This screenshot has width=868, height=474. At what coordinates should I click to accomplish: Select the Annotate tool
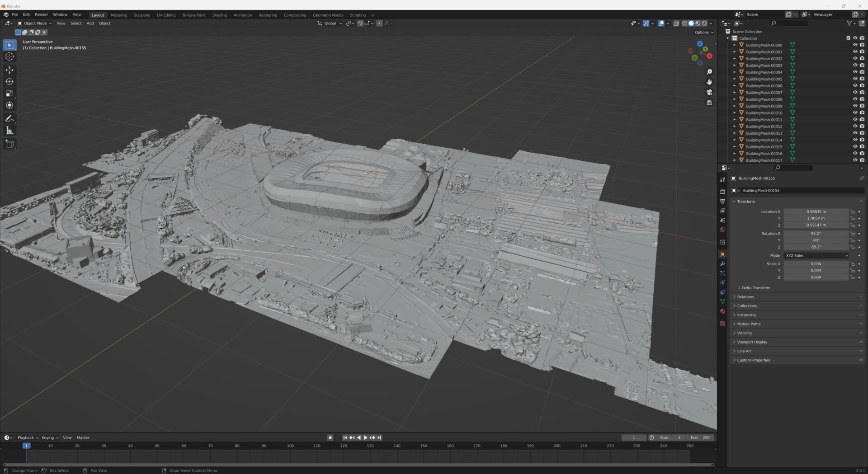tap(9, 118)
